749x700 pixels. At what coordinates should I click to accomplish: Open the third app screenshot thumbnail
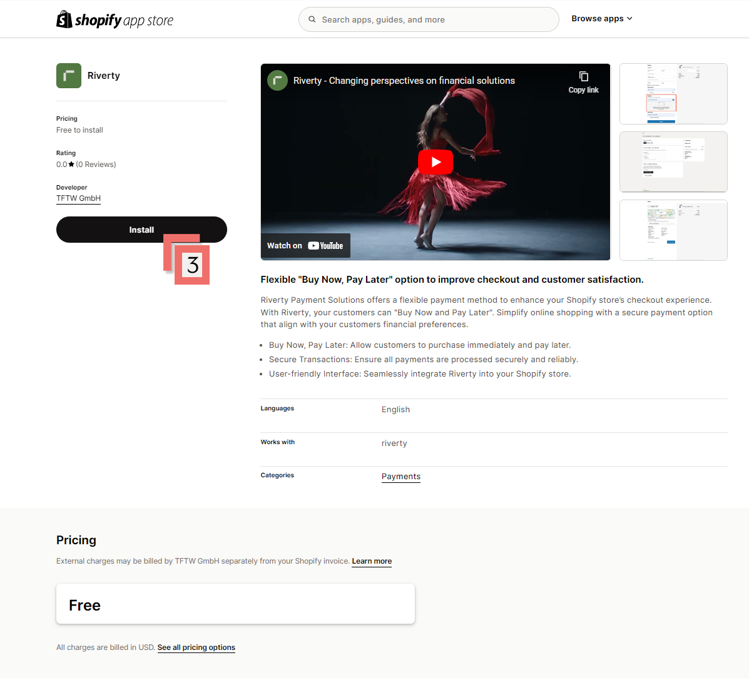673,230
